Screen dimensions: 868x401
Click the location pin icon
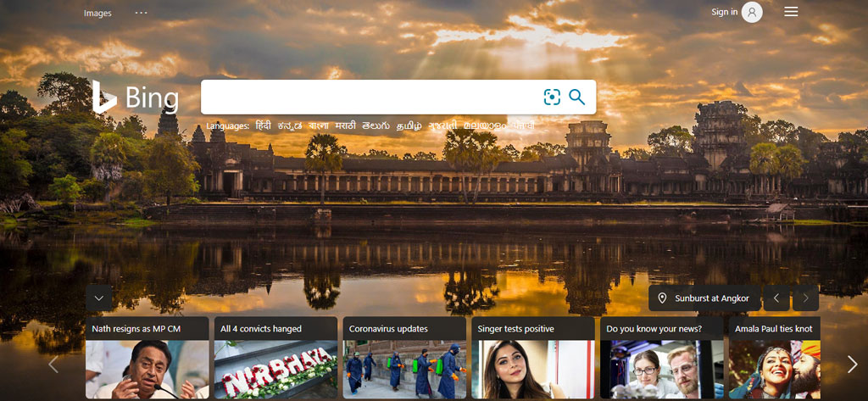(661, 298)
